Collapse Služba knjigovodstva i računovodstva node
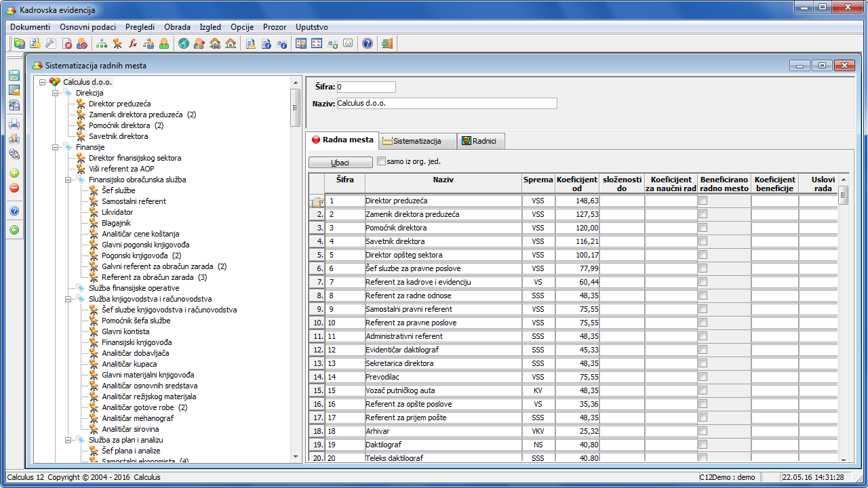 tap(68, 299)
